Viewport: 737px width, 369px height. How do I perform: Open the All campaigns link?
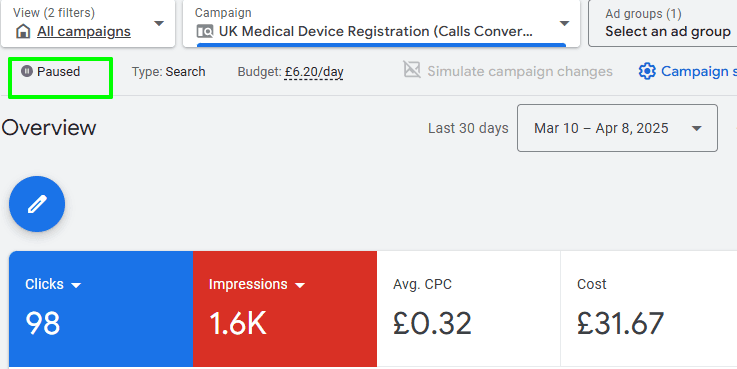84,31
